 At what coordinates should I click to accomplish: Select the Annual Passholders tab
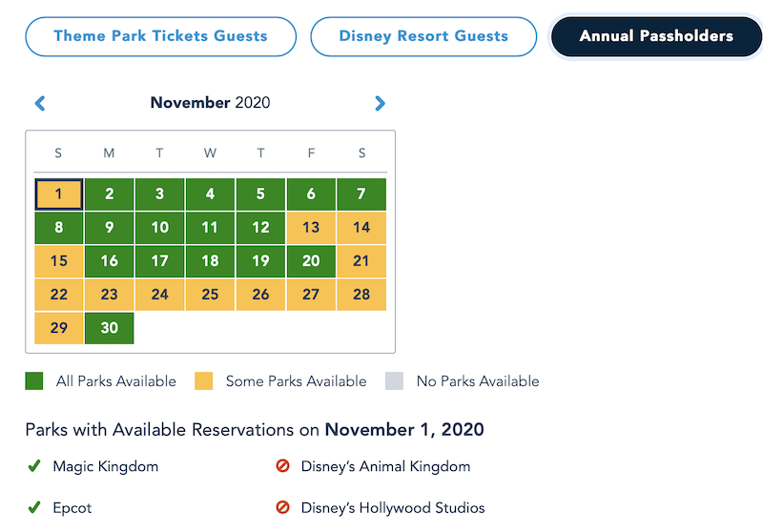[x=656, y=36]
